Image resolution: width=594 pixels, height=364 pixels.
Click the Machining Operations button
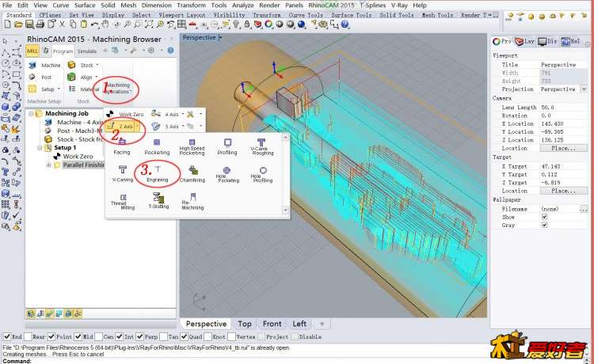(x=117, y=88)
